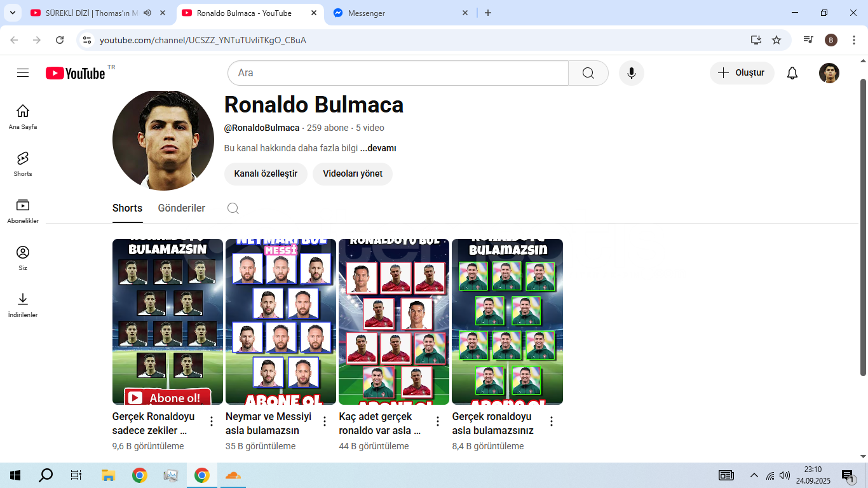Open taskbar clock showing 23:10

813,475
